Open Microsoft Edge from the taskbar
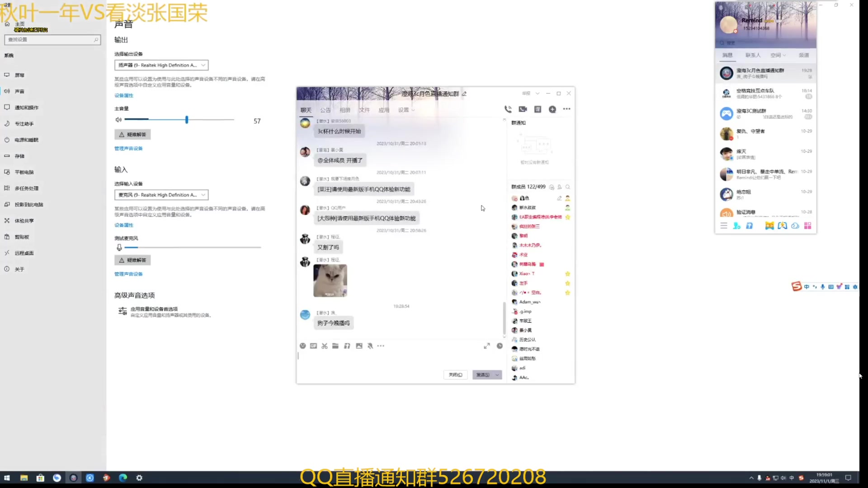The width and height of the screenshot is (868, 488). coord(123,478)
